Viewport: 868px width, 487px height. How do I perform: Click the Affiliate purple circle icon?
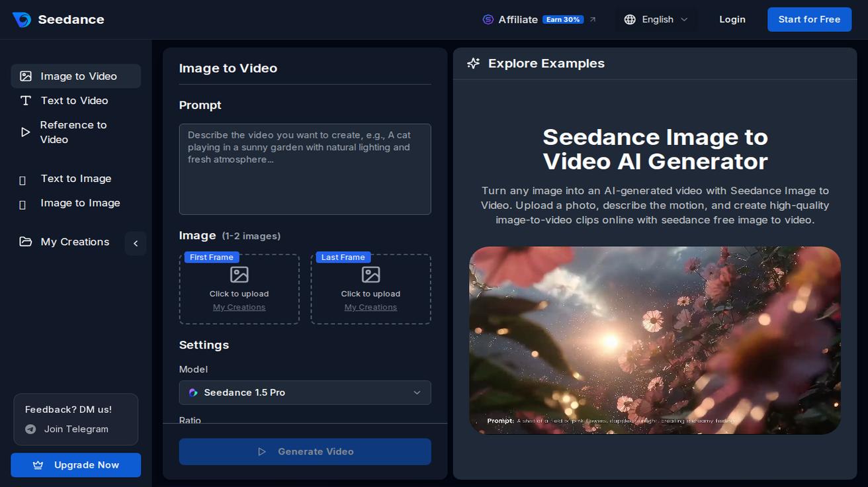(488, 20)
